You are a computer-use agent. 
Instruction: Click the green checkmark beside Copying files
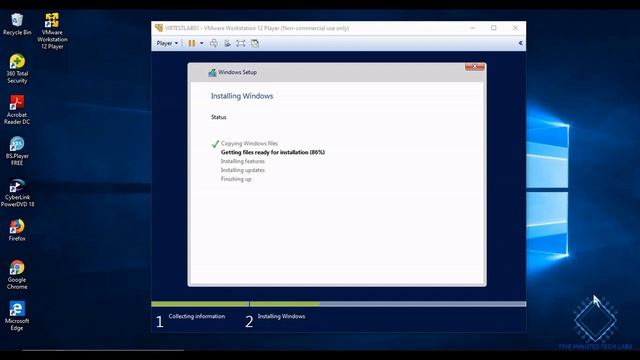215,144
